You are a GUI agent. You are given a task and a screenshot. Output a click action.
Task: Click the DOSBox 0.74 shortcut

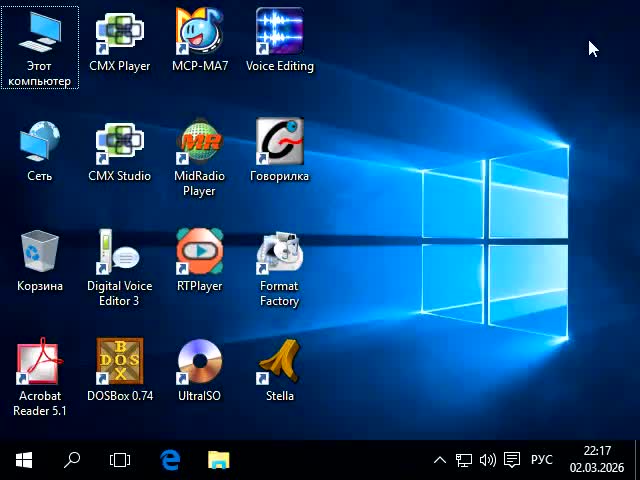tap(119, 363)
